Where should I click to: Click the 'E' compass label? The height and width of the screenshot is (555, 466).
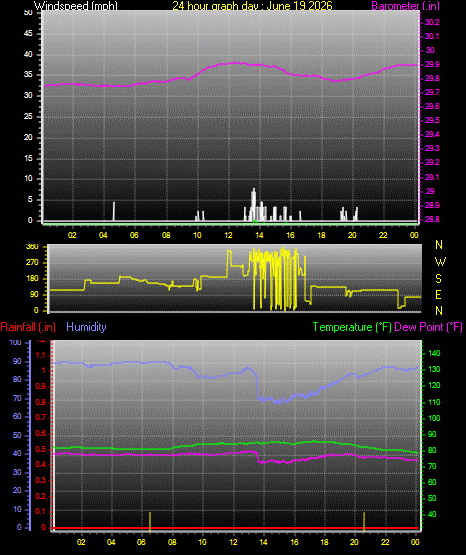coord(438,295)
